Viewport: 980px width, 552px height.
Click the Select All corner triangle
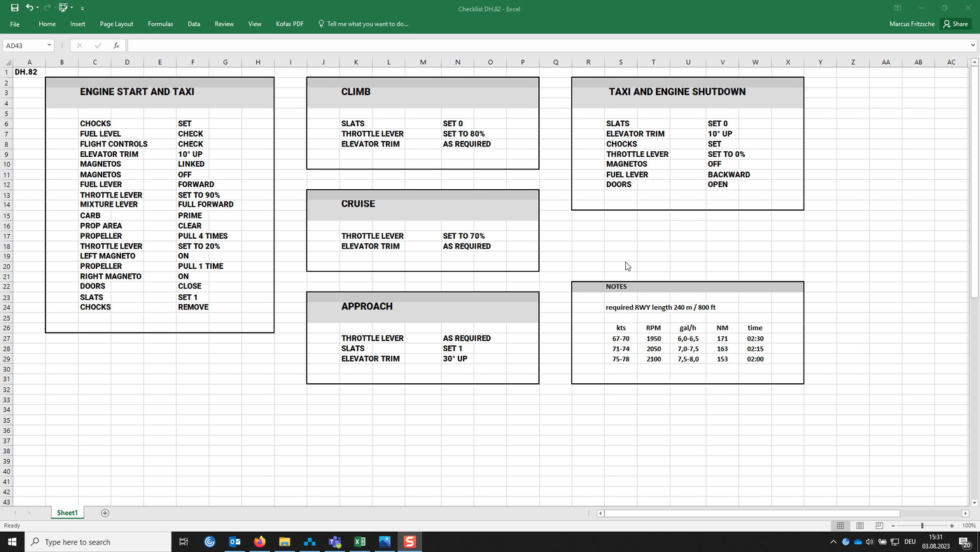[6, 62]
